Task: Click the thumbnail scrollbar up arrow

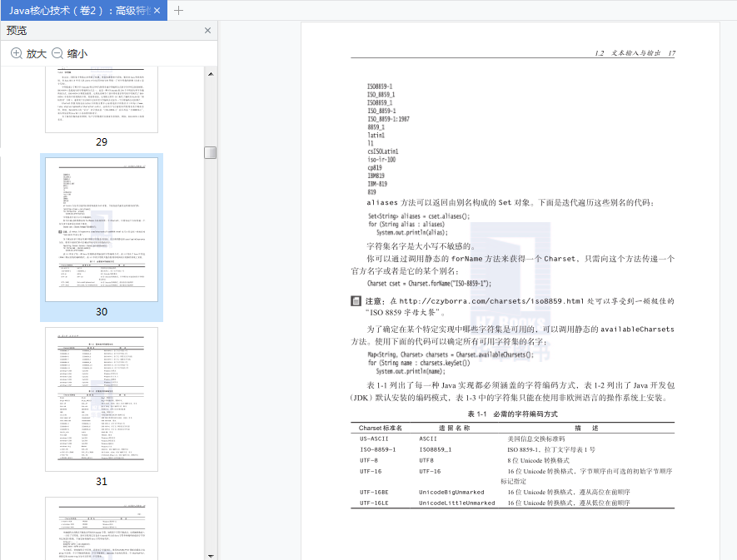Action: point(211,74)
